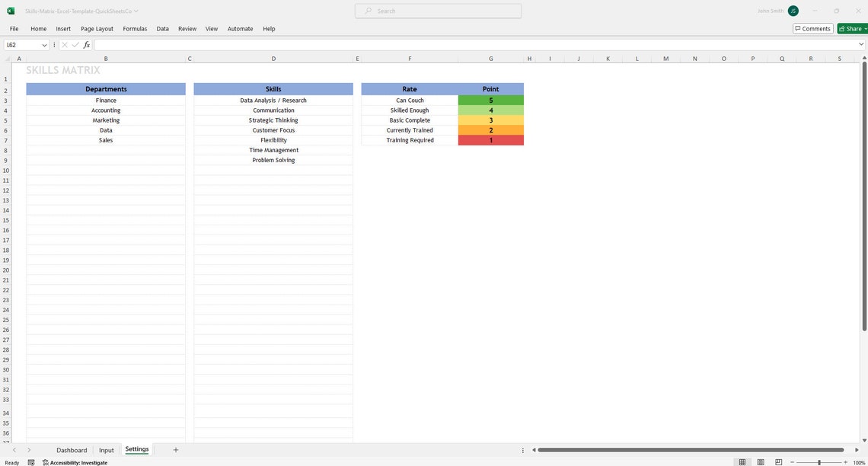Image resolution: width=868 pixels, height=466 pixels.
Task: Open the Page Layout ribbon tab
Action: (x=97, y=29)
